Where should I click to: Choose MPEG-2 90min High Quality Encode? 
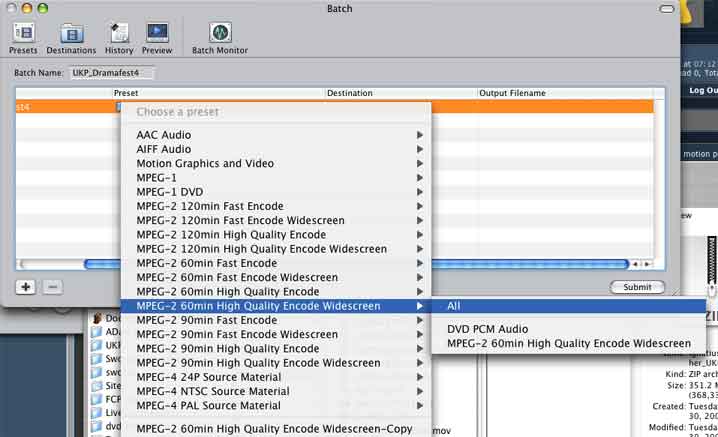[x=276, y=349]
